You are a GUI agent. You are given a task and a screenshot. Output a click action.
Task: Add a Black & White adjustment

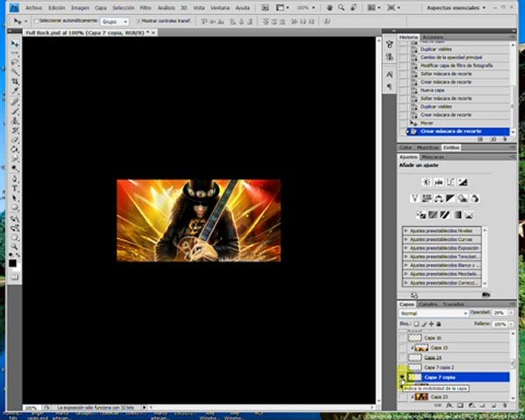(450, 198)
